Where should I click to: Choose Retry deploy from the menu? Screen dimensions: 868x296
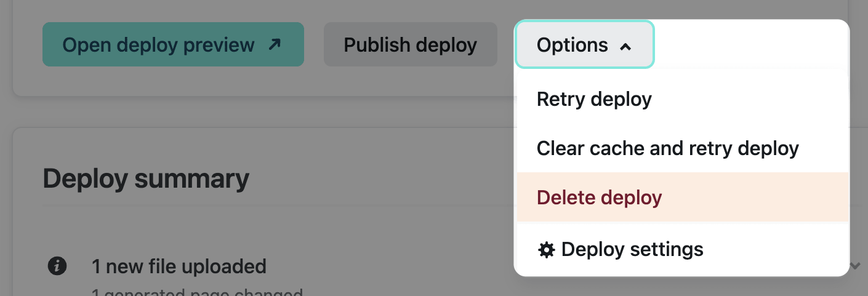coord(594,99)
